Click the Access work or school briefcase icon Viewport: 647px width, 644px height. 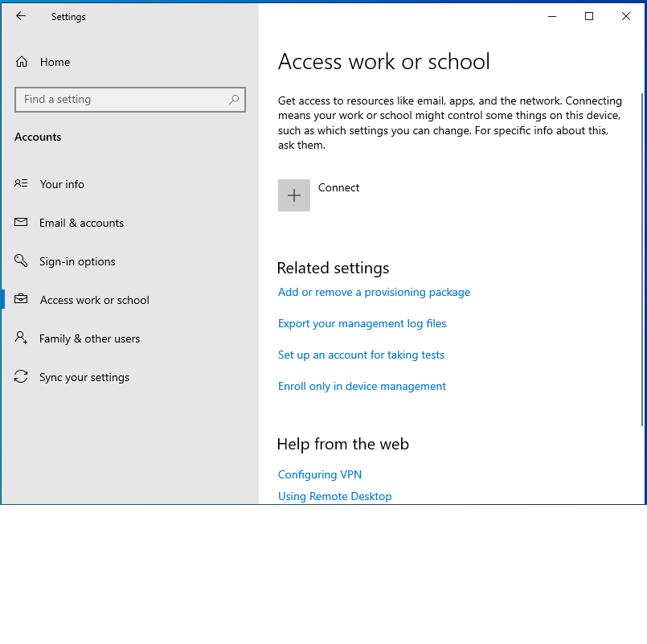(21, 300)
